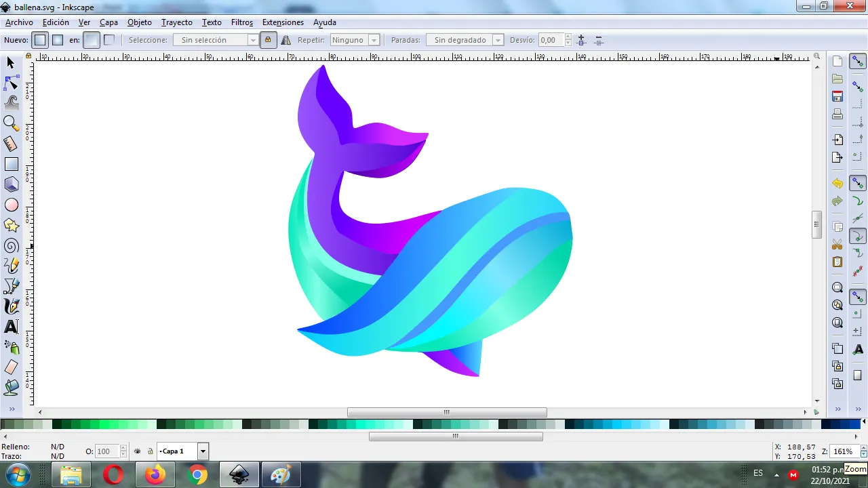The width and height of the screenshot is (868, 488).
Task: Click the Open document folder icon
Action: point(837,79)
